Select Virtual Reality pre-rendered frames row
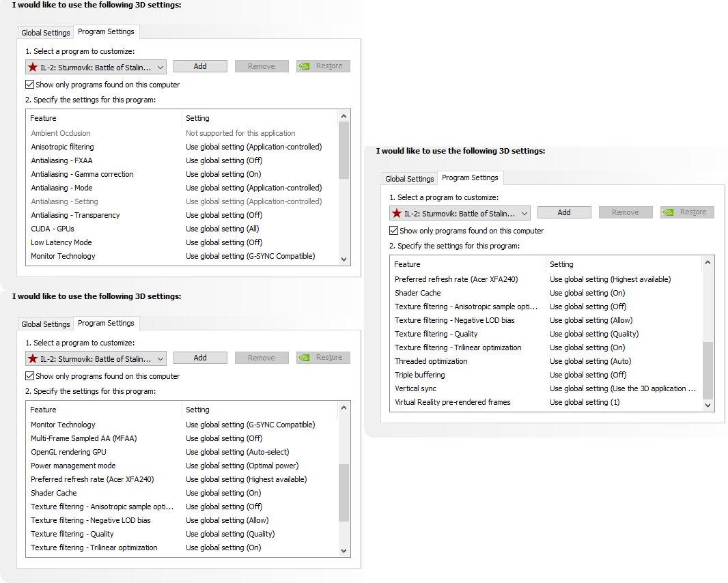Image resolution: width=728 pixels, height=583 pixels. click(x=546, y=403)
